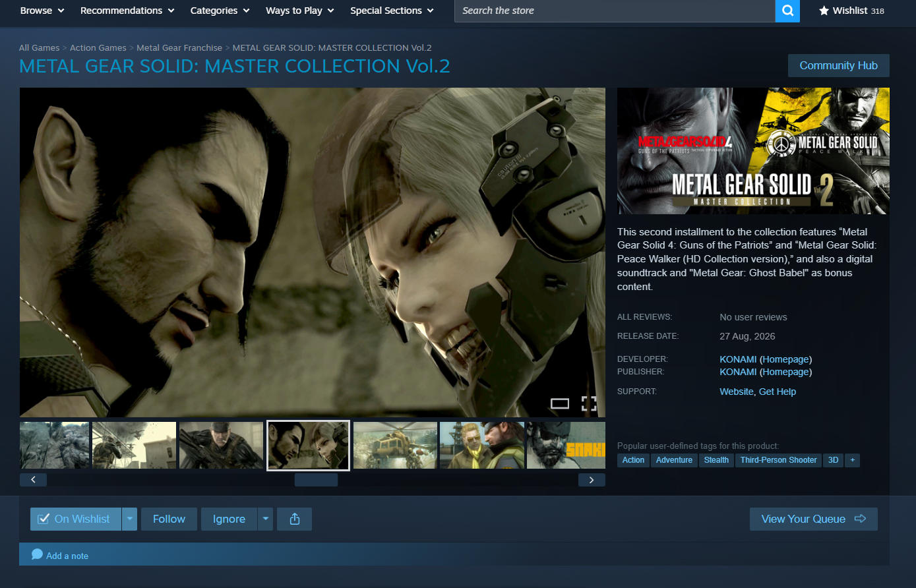The width and height of the screenshot is (916, 588).
Task: Expand the Categories menu
Action: (220, 11)
